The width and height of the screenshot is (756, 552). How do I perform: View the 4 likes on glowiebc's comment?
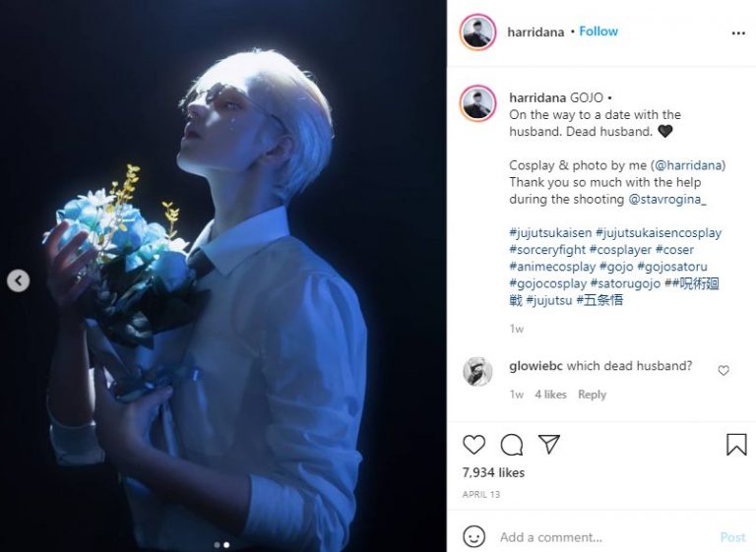click(x=550, y=395)
